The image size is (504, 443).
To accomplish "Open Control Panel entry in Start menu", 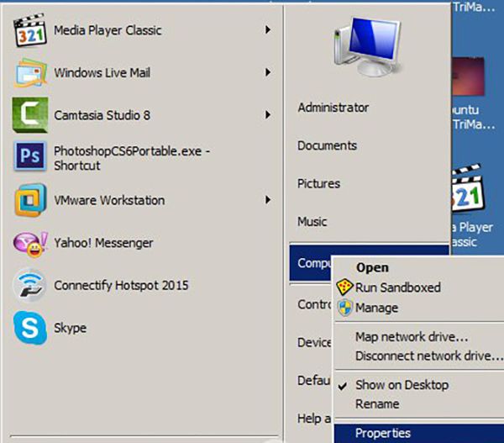I will pos(313,304).
